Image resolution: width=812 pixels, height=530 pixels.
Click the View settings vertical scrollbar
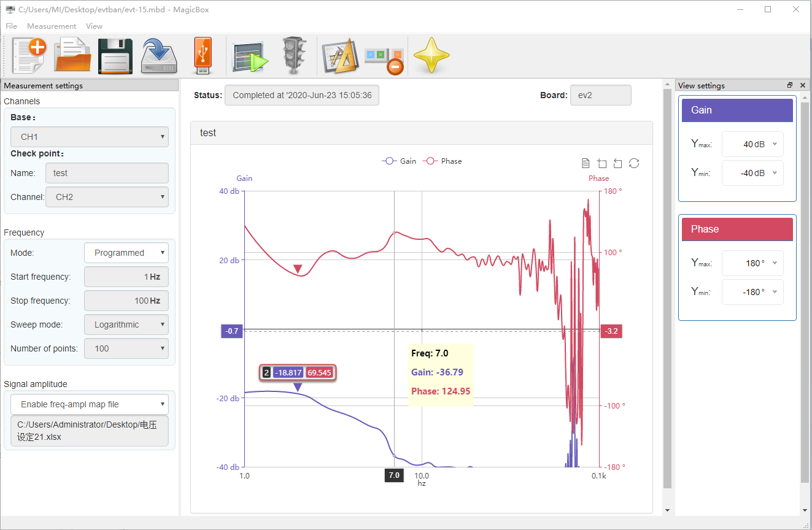(805, 291)
